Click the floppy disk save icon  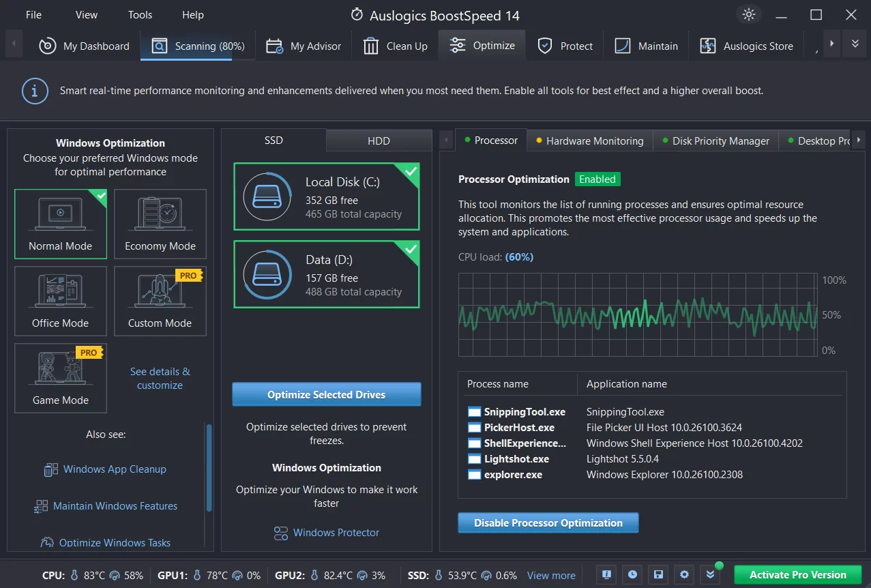pyautogui.click(x=658, y=575)
